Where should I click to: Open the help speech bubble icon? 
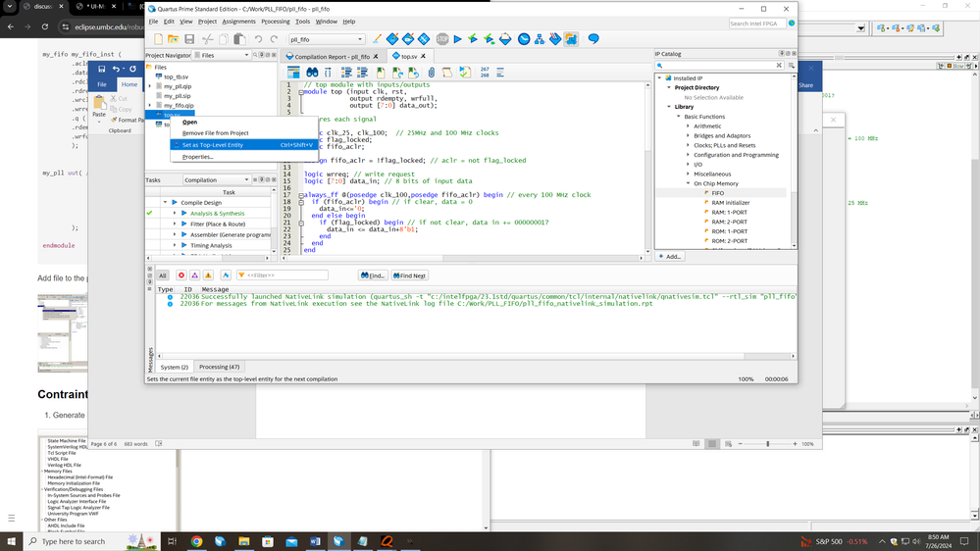click(x=593, y=39)
